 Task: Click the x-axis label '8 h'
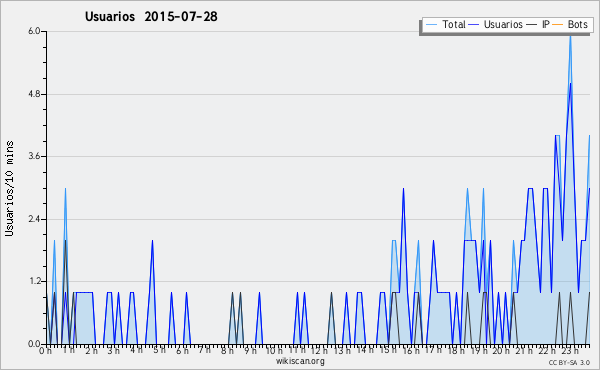(x=227, y=351)
